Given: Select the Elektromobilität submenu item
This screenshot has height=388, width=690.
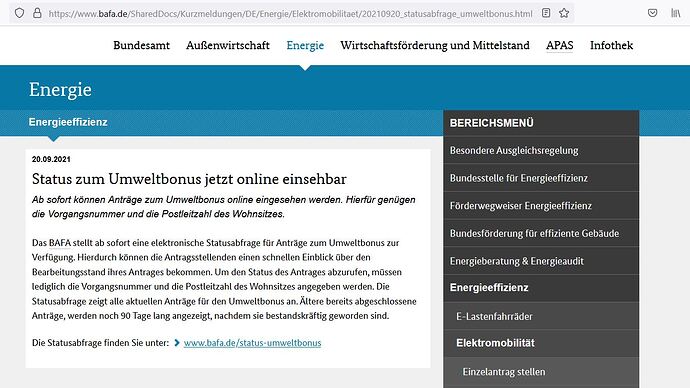Looking at the screenshot, I should (541, 343).
